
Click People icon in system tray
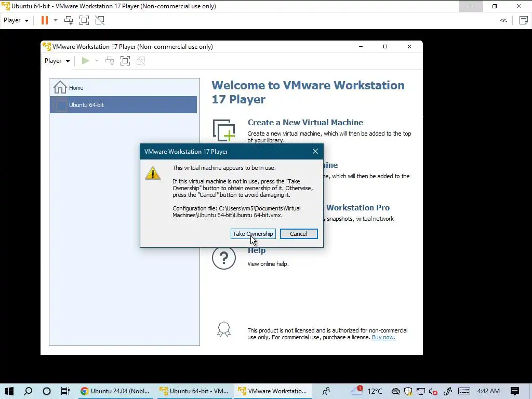(326, 391)
